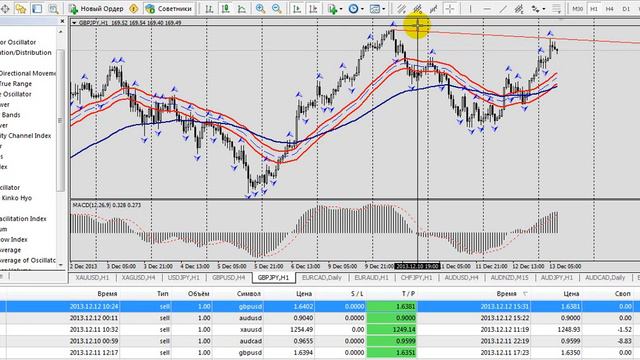
Task: Switch timeframe to D1
Action: click(626, 9)
